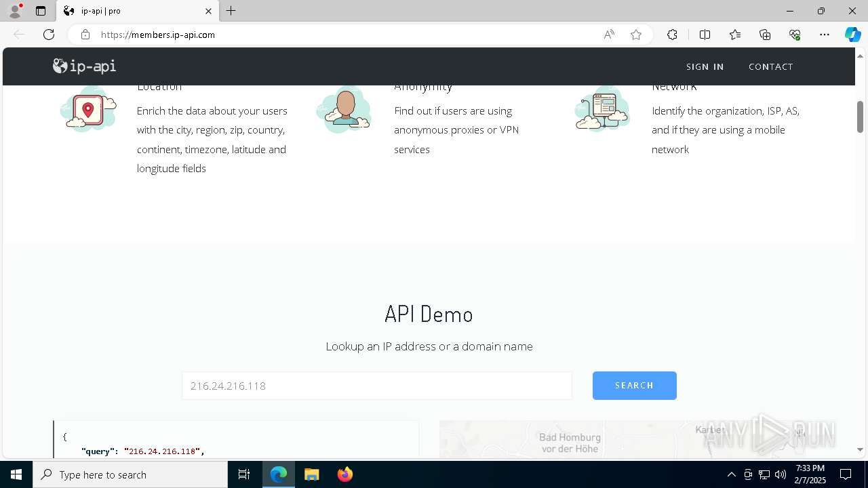
Task: Open the clock showing 7:33 PM
Action: click(810, 474)
